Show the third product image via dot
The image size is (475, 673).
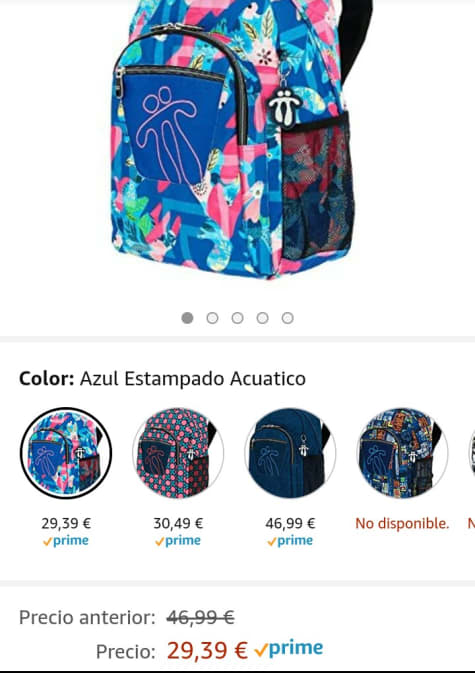click(237, 318)
